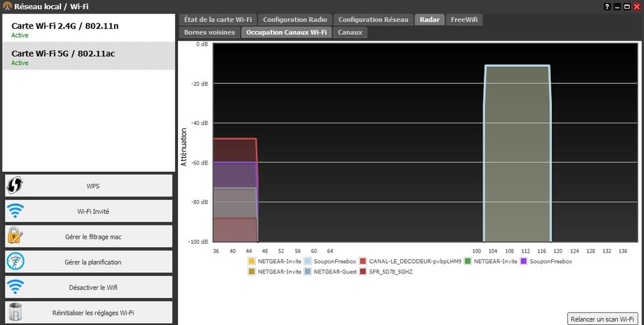Open Wi-Fi Invité guest settings
This screenshot has height=325, width=644.
pos(89,212)
